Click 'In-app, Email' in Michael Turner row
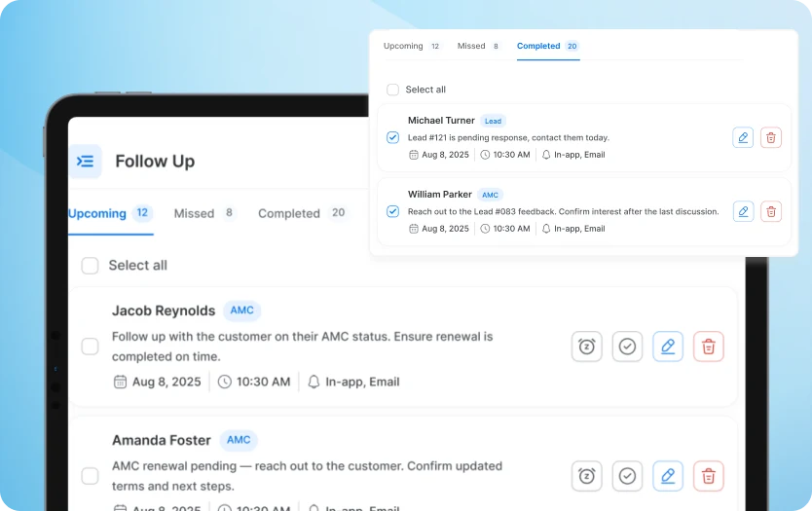The height and width of the screenshot is (511, 812). coord(579,155)
